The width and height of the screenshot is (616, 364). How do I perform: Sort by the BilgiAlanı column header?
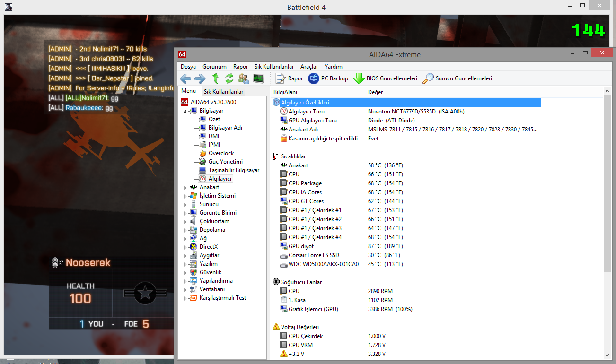(318, 92)
